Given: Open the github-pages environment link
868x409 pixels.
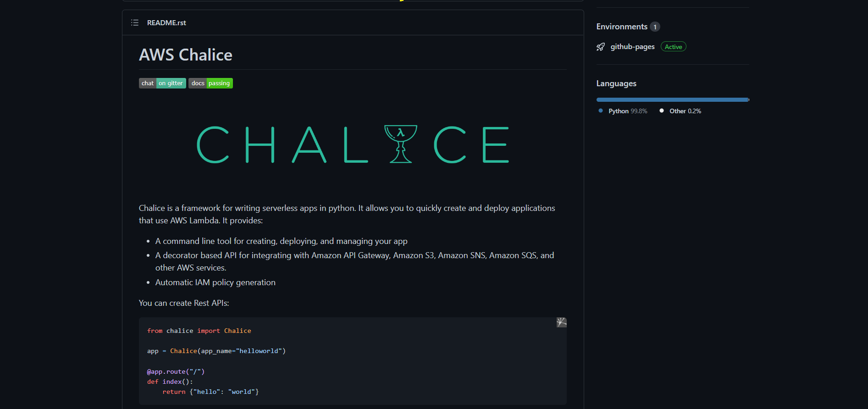Looking at the screenshot, I should coord(632,47).
